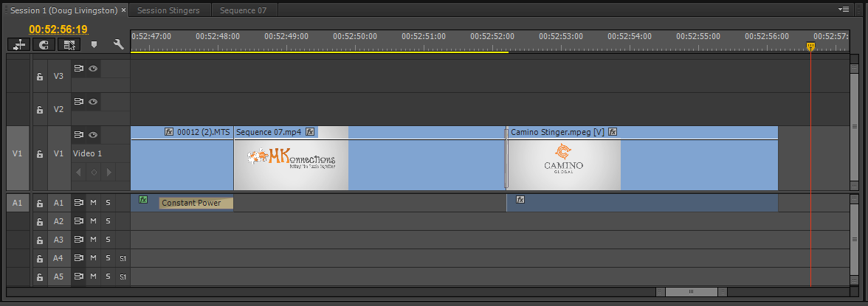Toggle sync lock on track V3
The image size is (868, 306).
[x=78, y=69]
